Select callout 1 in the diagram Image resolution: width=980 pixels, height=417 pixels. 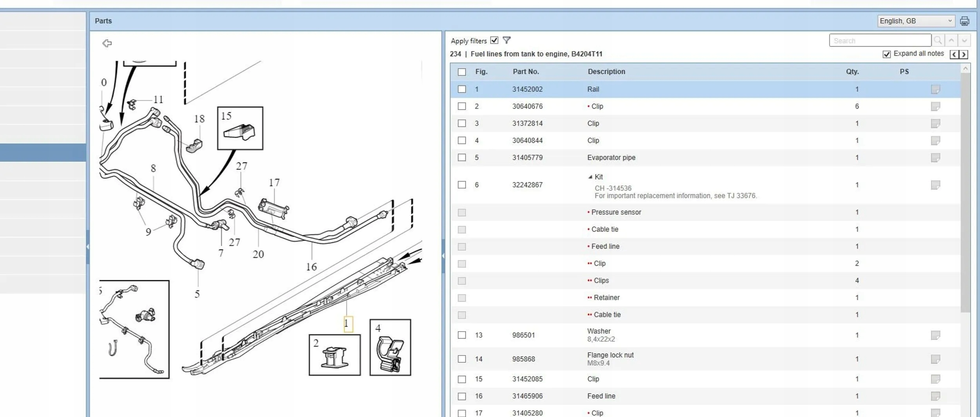coord(348,324)
